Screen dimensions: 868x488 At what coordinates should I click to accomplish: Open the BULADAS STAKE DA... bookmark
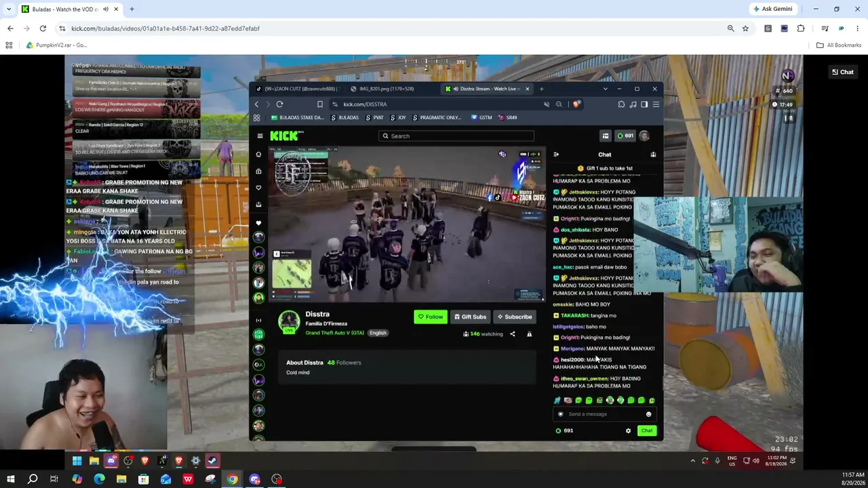[x=298, y=117]
